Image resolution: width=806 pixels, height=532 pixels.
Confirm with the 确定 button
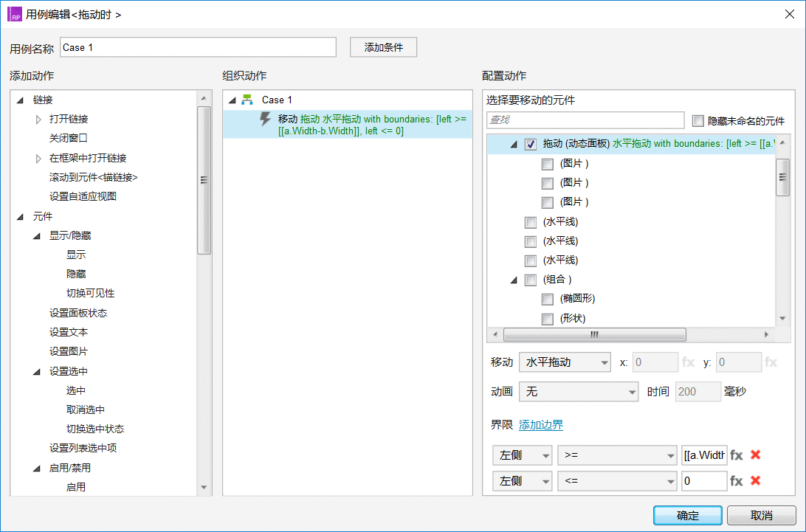688,515
